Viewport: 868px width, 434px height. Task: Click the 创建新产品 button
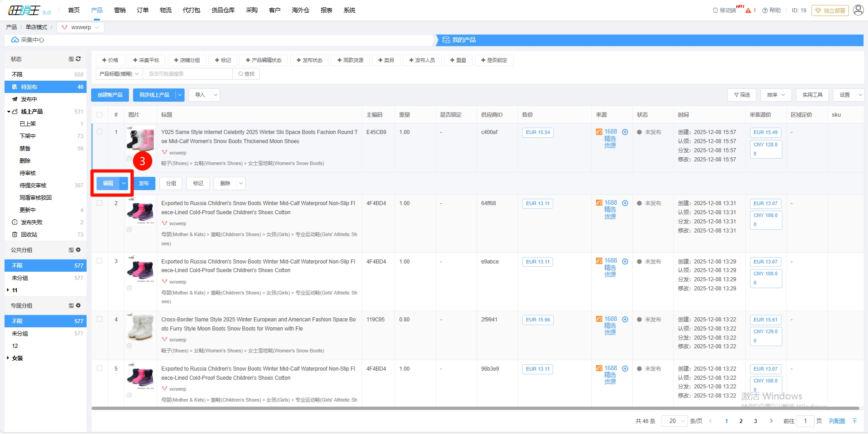[110, 95]
